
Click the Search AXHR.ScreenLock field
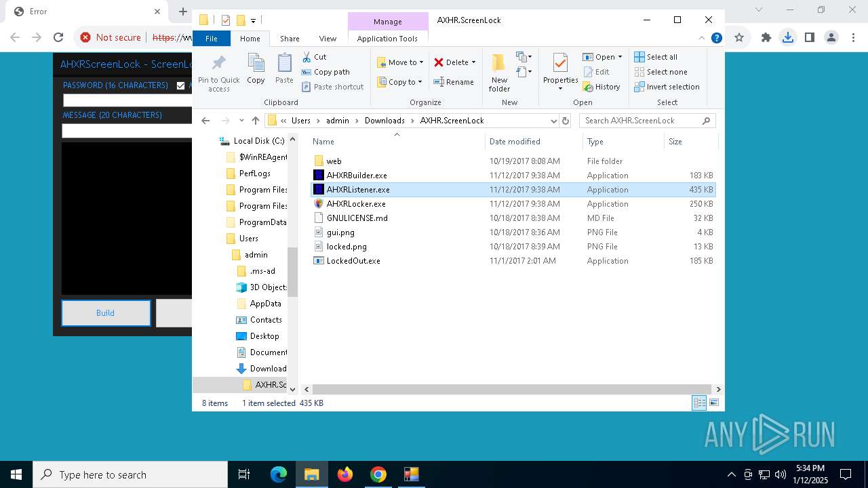pos(648,121)
